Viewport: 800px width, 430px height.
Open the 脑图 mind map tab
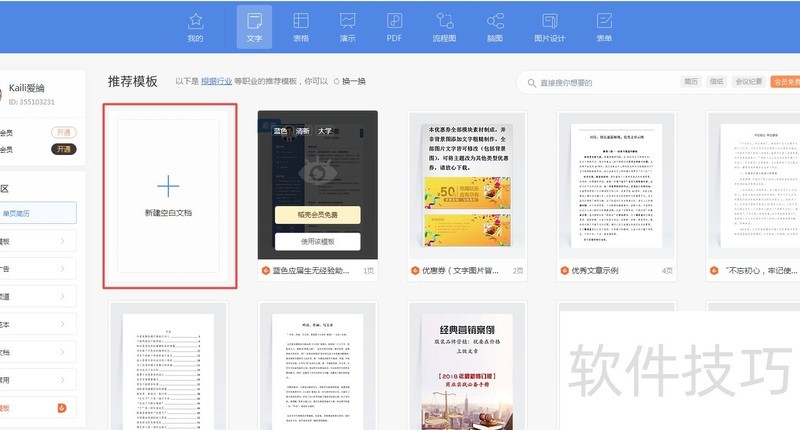point(495,27)
